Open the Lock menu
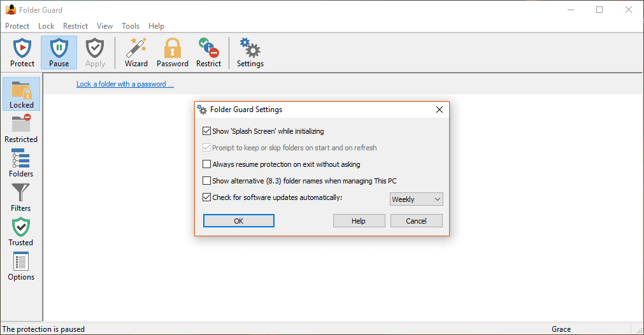The image size is (644, 335). tap(46, 26)
